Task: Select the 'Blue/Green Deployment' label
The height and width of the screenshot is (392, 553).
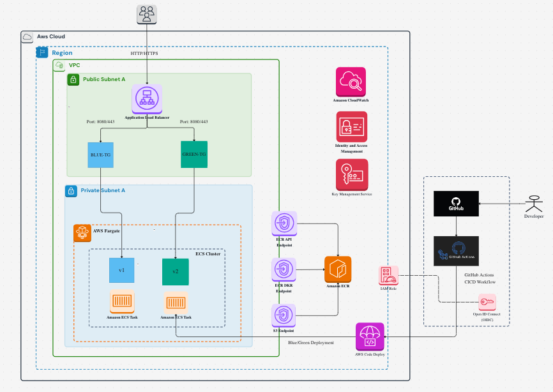Action: point(311,343)
